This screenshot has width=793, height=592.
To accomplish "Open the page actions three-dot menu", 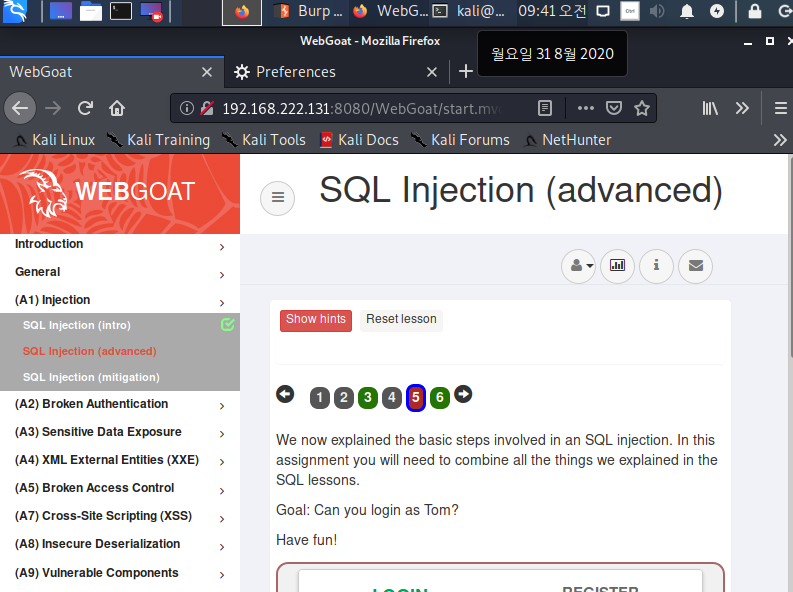I will click(586, 108).
